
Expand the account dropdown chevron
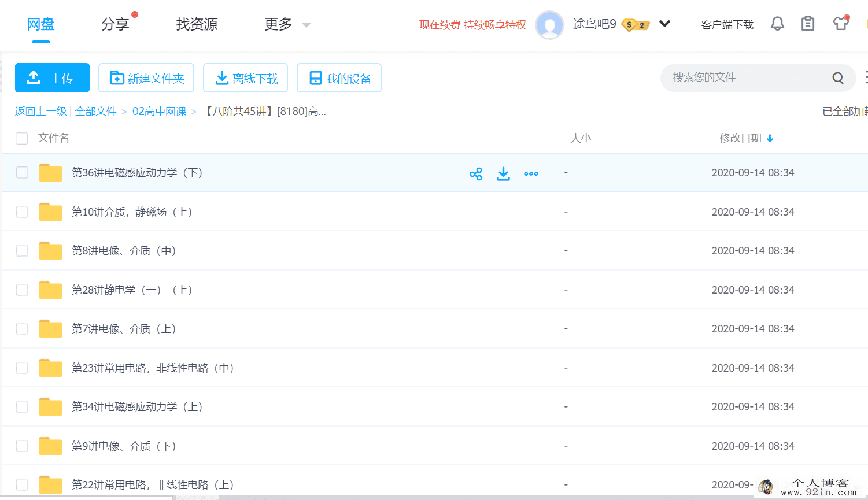(665, 24)
